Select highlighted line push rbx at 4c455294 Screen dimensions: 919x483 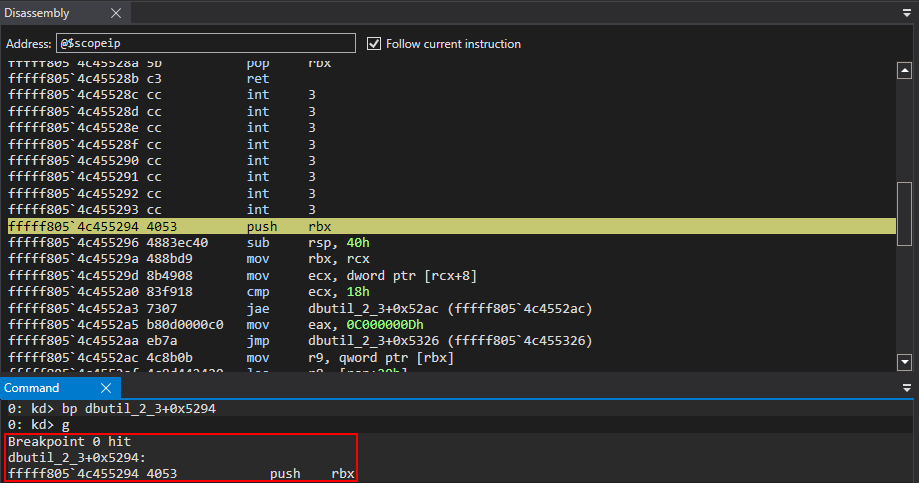[452, 226]
